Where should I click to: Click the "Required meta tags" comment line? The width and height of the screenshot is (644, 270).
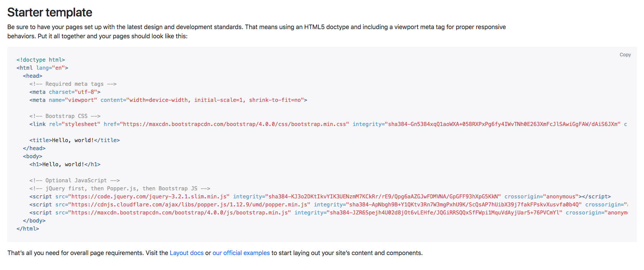(x=73, y=84)
